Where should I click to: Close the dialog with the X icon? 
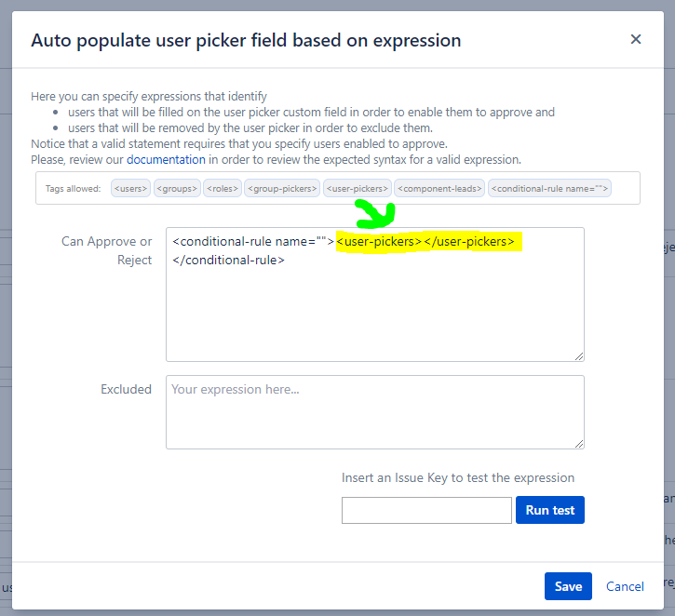pos(636,39)
